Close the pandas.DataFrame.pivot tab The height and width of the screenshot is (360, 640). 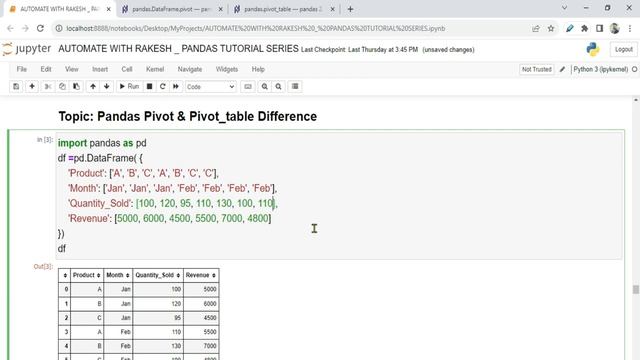point(220,9)
